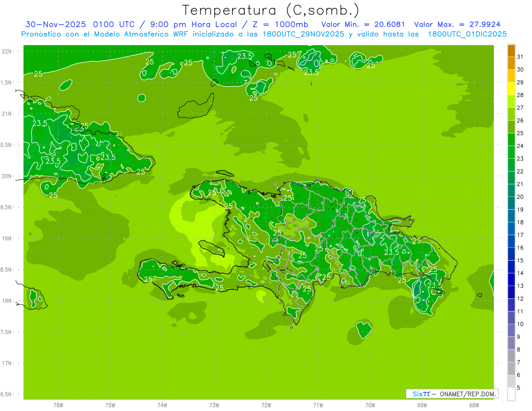Click the yellow swatch between 28 and 29
Viewport: 532px width, 411px height.
coord(511,88)
